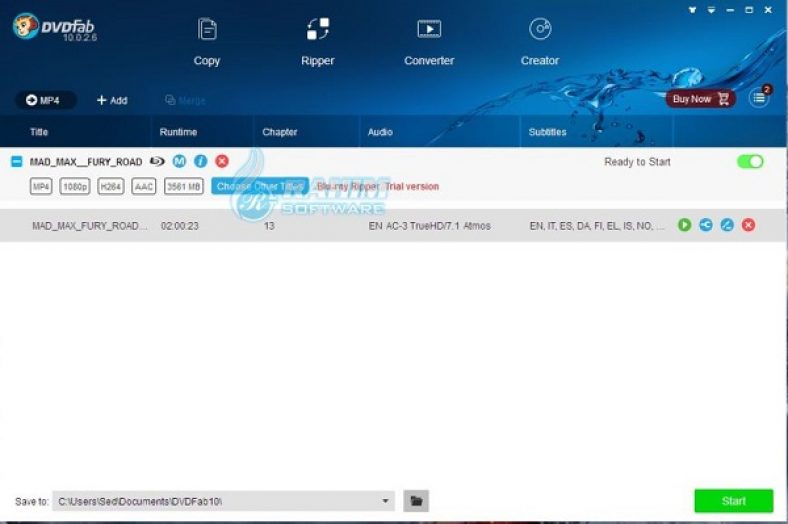The image size is (788, 524).
Task: Remove the title row with red X
Action: tap(748, 225)
